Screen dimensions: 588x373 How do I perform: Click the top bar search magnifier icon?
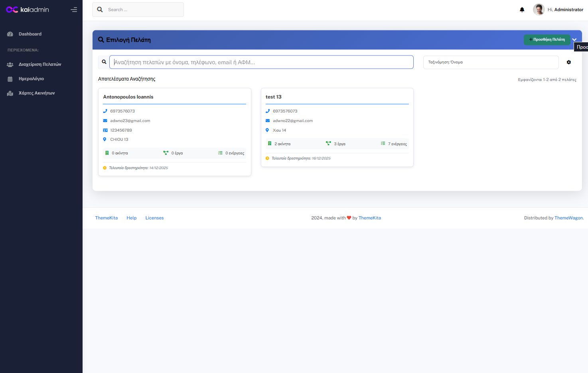point(100,10)
